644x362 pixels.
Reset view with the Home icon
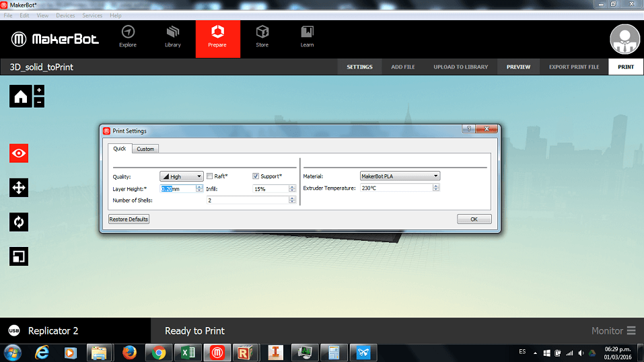pos(21,97)
